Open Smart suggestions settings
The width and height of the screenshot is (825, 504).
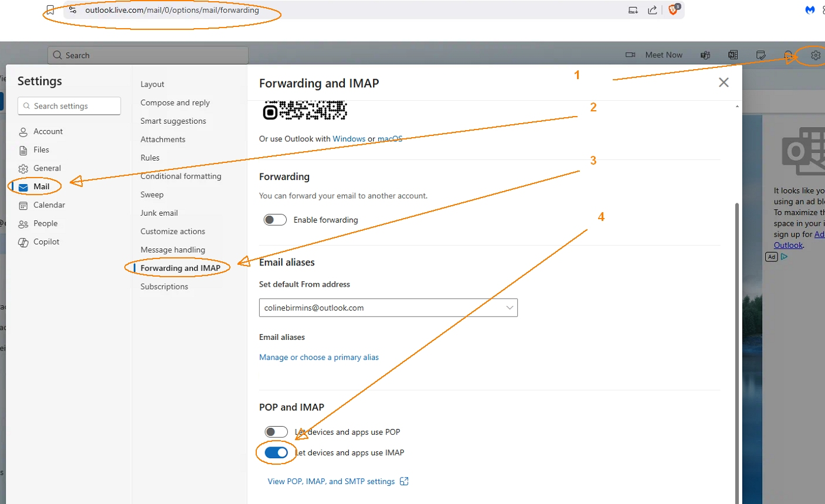tap(174, 121)
